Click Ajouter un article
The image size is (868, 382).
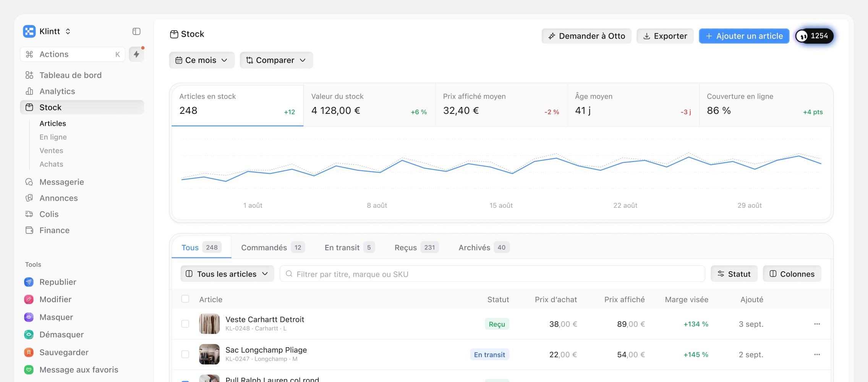pos(744,36)
